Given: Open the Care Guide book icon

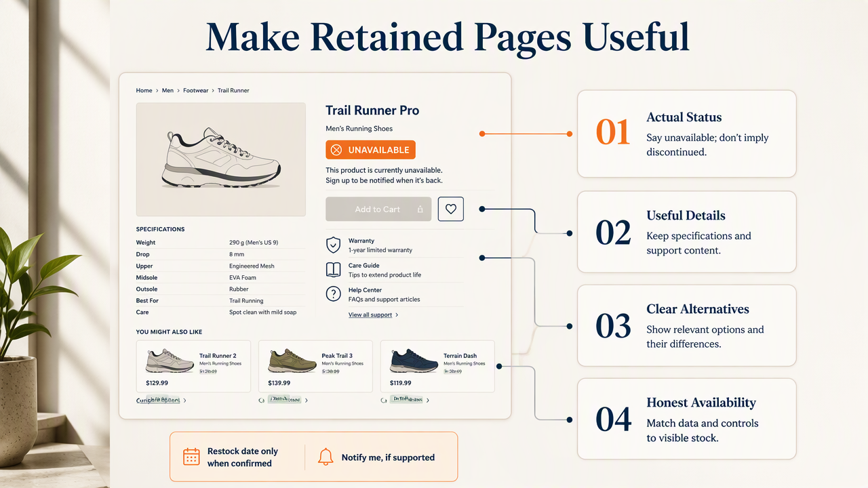Looking at the screenshot, I should click(333, 270).
